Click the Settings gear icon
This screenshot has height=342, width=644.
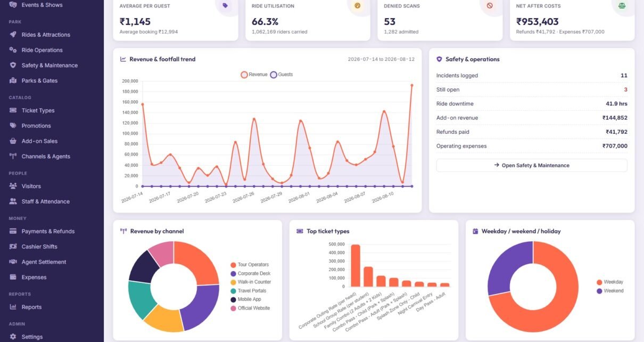tap(13, 337)
